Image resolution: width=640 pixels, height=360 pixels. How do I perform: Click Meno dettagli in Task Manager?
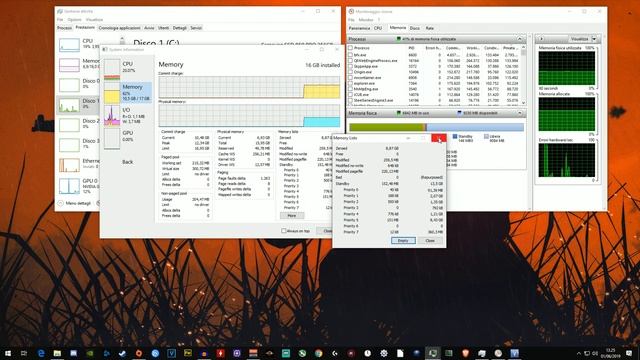pos(75,203)
